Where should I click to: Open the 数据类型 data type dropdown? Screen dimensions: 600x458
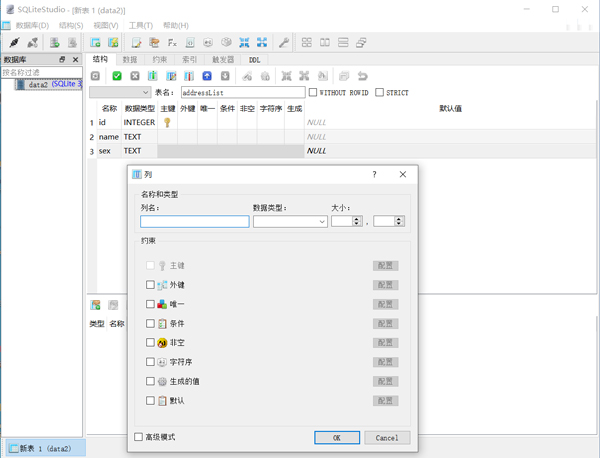click(x=290, y=222)
